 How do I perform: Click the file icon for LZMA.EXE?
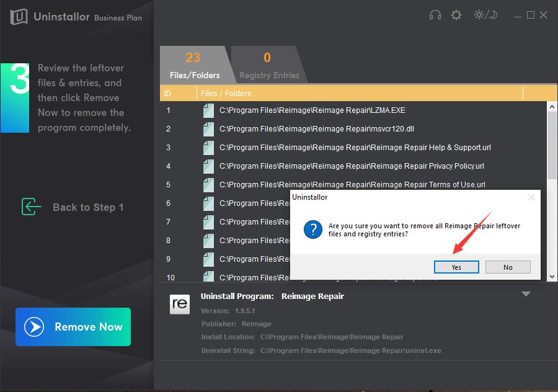click(x=208, y=110)
